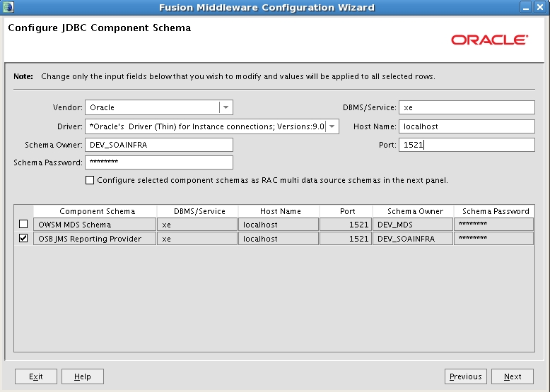Go back with the Previous button
This screenshot has height=392, width=550.
point(465,376)
